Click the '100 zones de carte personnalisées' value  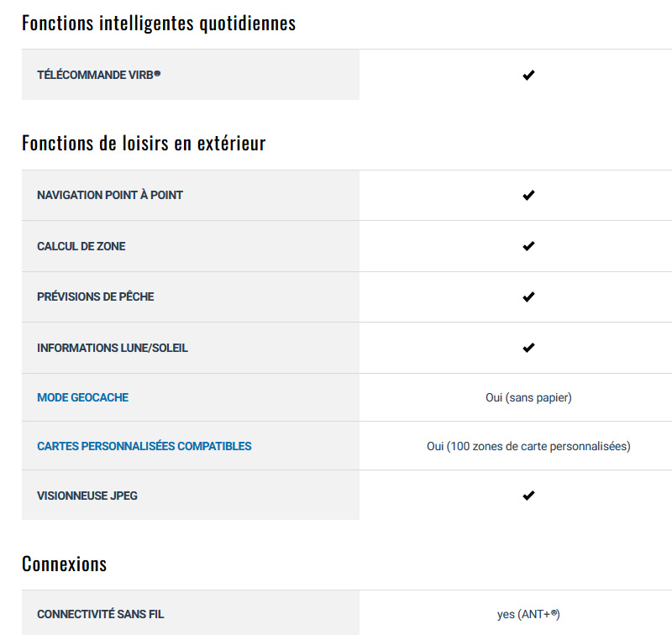pyautogui.click(x=539, y=447)
